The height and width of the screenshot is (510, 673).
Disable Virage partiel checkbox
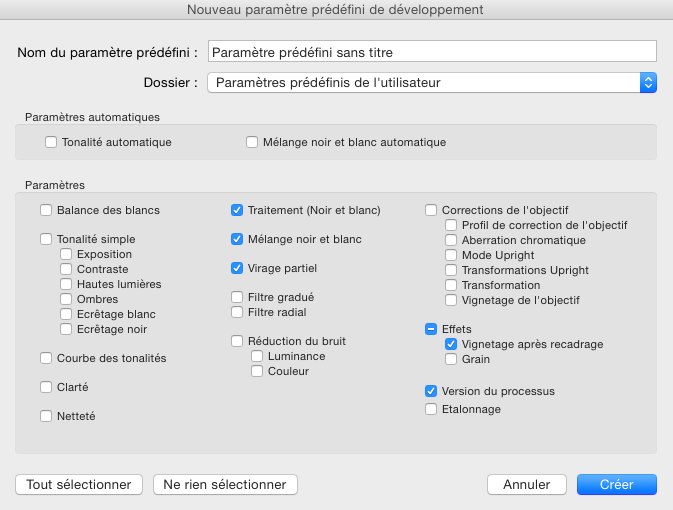tap(237, 268)
